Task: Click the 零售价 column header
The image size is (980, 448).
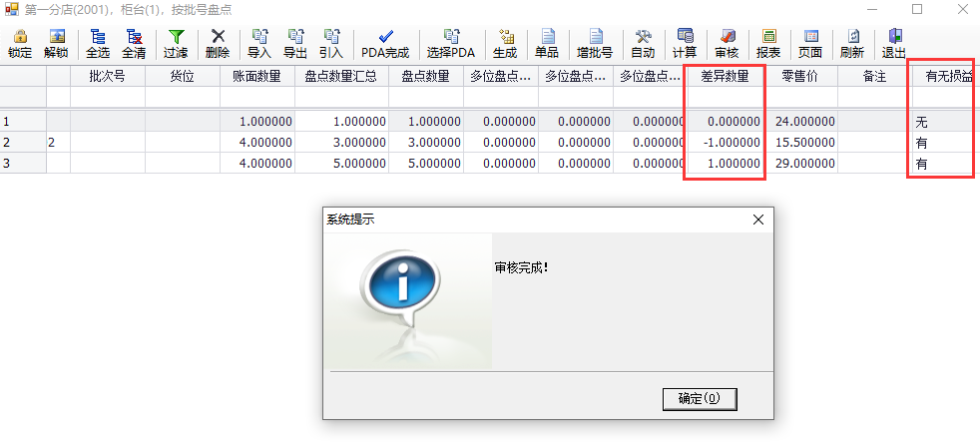Action: click(x=800, y=76)
